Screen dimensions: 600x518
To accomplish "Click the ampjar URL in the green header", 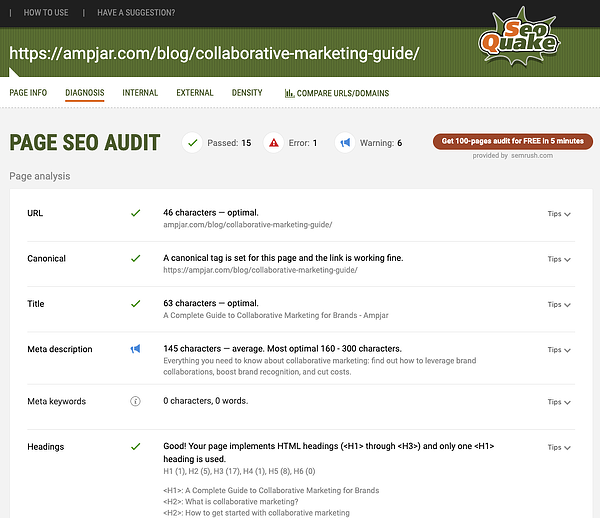I will (214, 53).
